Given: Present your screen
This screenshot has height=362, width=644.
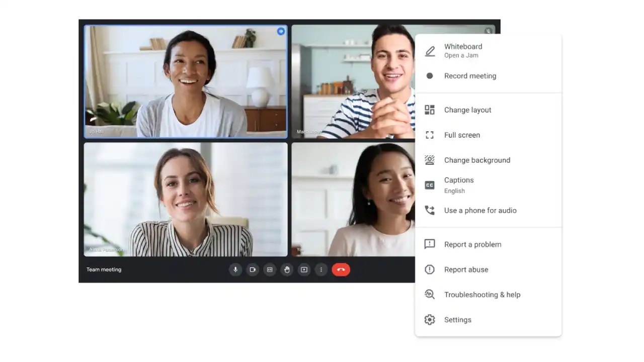Looking at the screenshot, I should pos(304,269).
